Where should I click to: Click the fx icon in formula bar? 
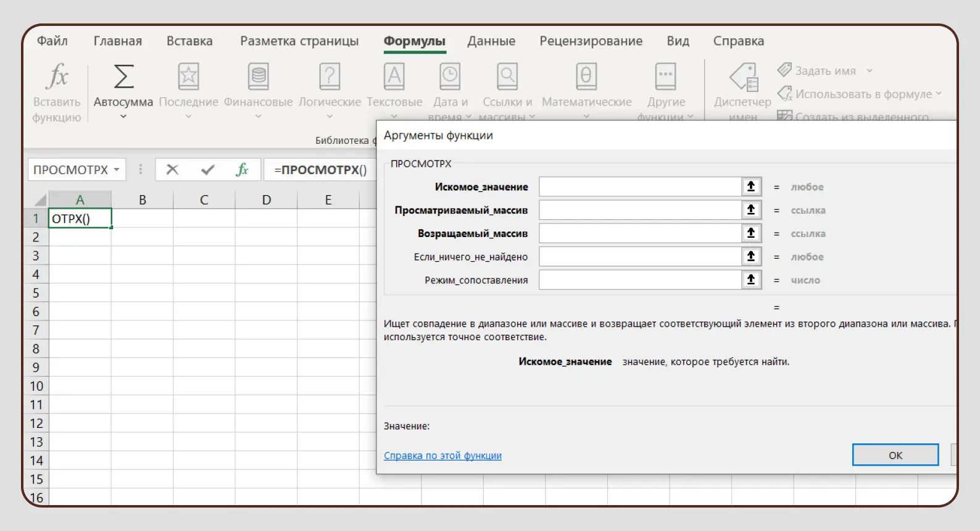pyautogui.click(x=242, y=169)
